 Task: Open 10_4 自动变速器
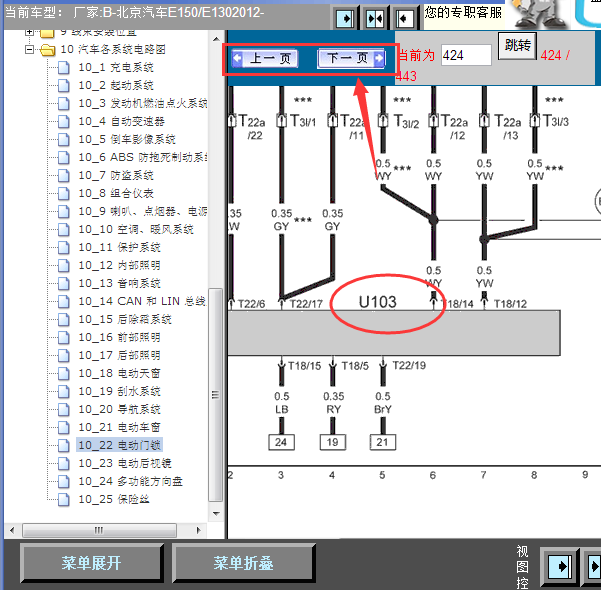click(121, 121)
